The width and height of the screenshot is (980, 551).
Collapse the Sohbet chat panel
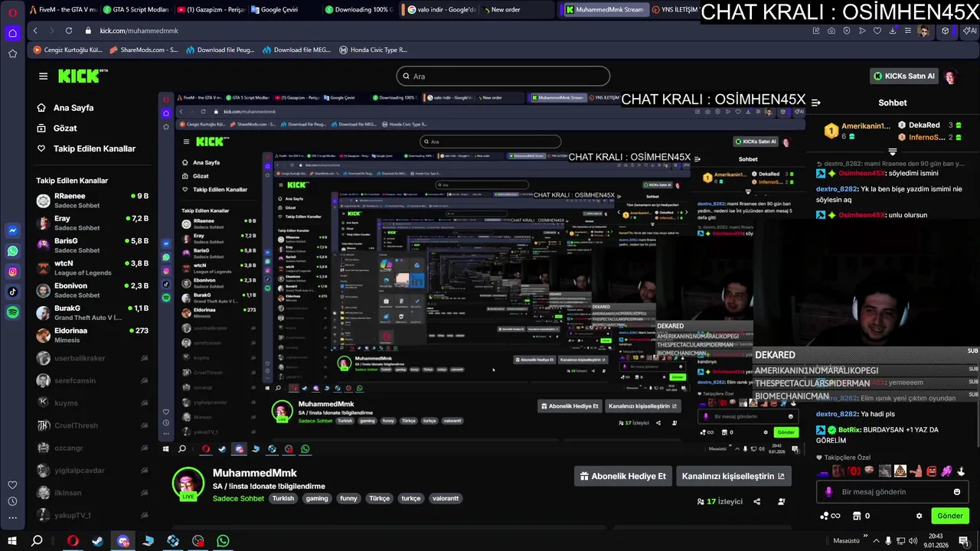coord(816,102)
